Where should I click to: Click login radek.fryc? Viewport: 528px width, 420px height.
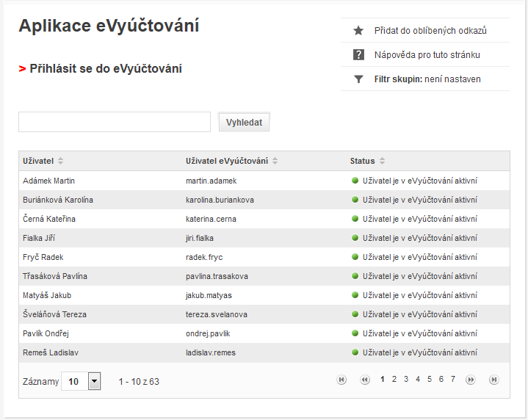pos(204,257)
